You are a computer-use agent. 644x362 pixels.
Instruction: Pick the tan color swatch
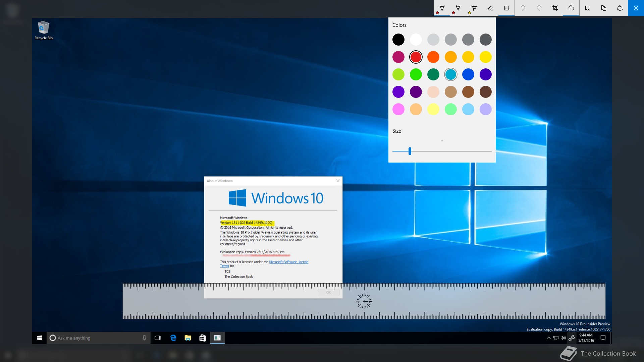tap(451, 92)
